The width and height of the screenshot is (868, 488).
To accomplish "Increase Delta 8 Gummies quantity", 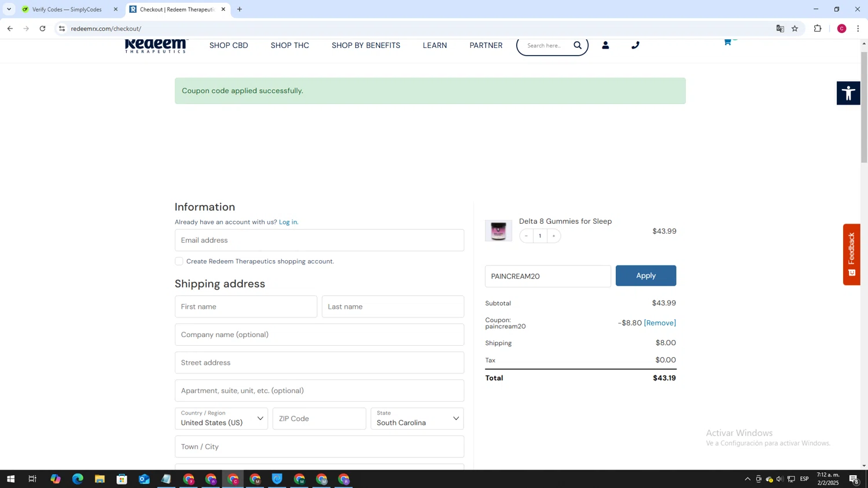I will tap(554, 236).
